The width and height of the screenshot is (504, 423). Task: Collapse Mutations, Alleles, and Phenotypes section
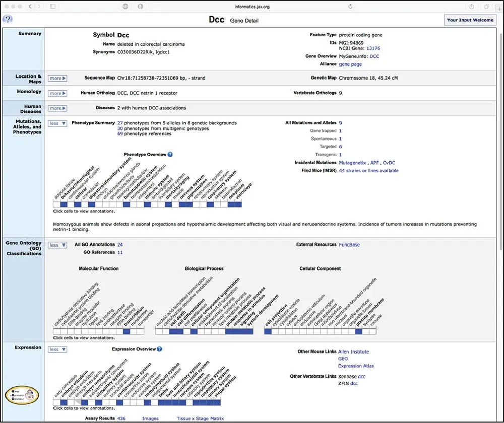pos(57,123)
